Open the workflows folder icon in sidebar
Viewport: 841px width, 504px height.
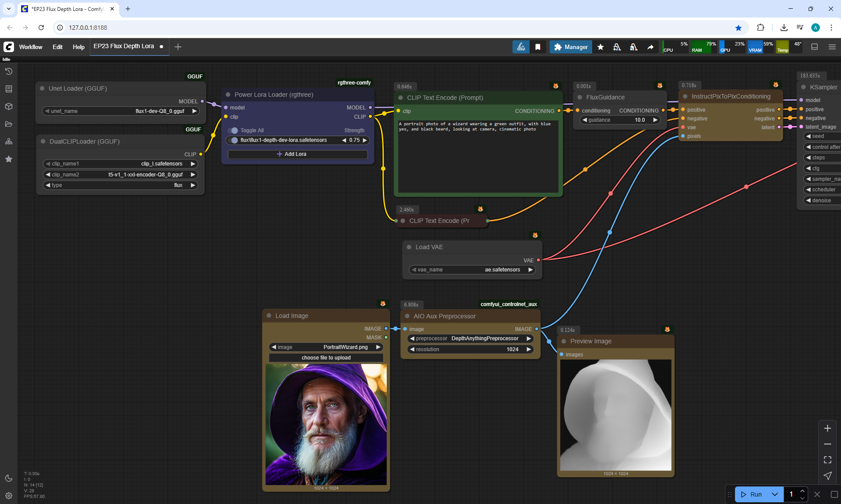click(9, 124)
